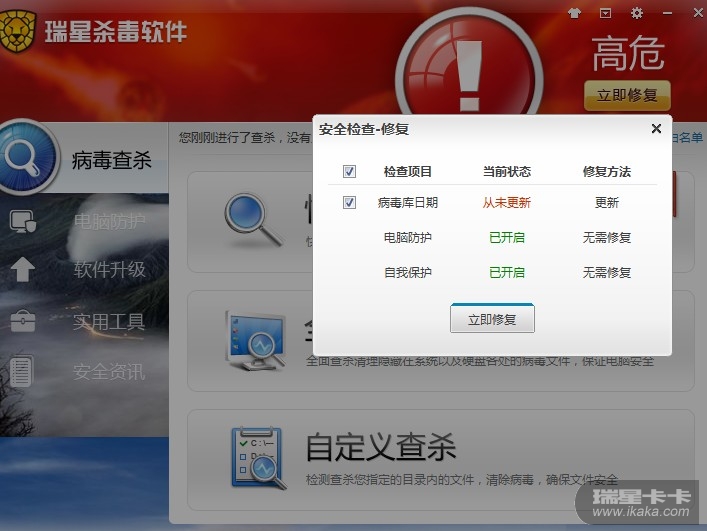This screenshot has height=531, width=707.
Task: Click the 病毒查杀 magnifier sidebar icon
Action: (x=27, y=157)
